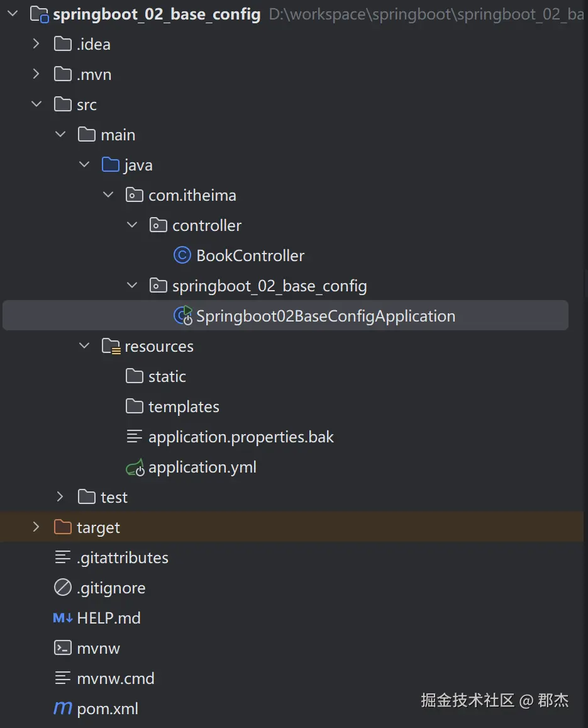Viewport: 588px width, 728px height.
Task: Click the Springboot02BaseConfigApplication run icon
Action: (x=182, y=316)
